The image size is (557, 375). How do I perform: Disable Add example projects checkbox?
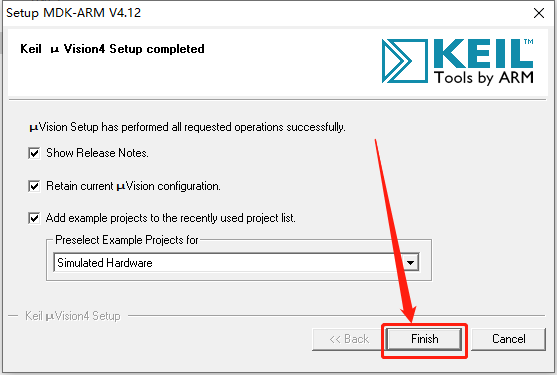34,218
